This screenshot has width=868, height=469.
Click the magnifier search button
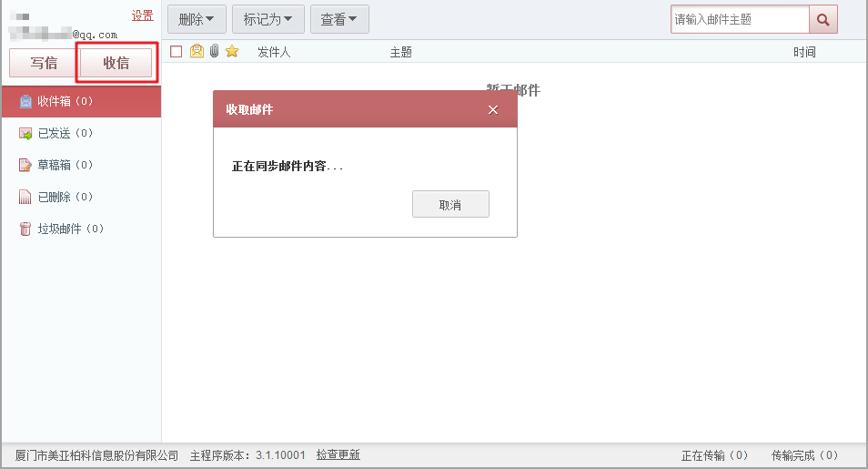click(x=823, y=20)
